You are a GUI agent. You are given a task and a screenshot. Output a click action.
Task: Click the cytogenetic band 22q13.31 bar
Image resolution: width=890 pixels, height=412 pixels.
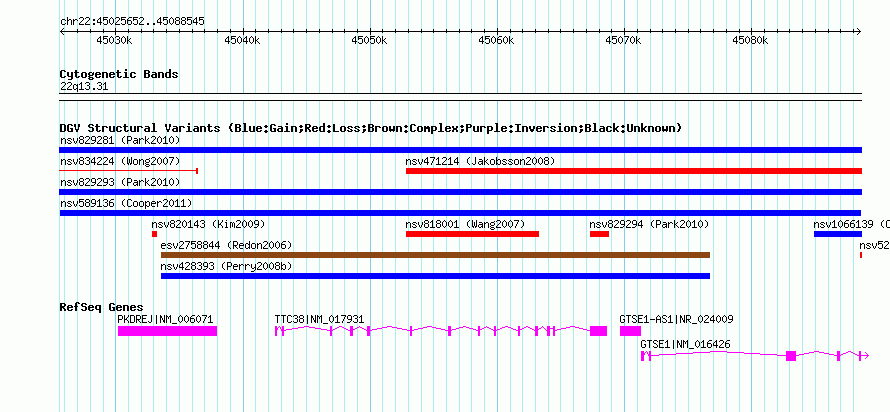point(460,97)
